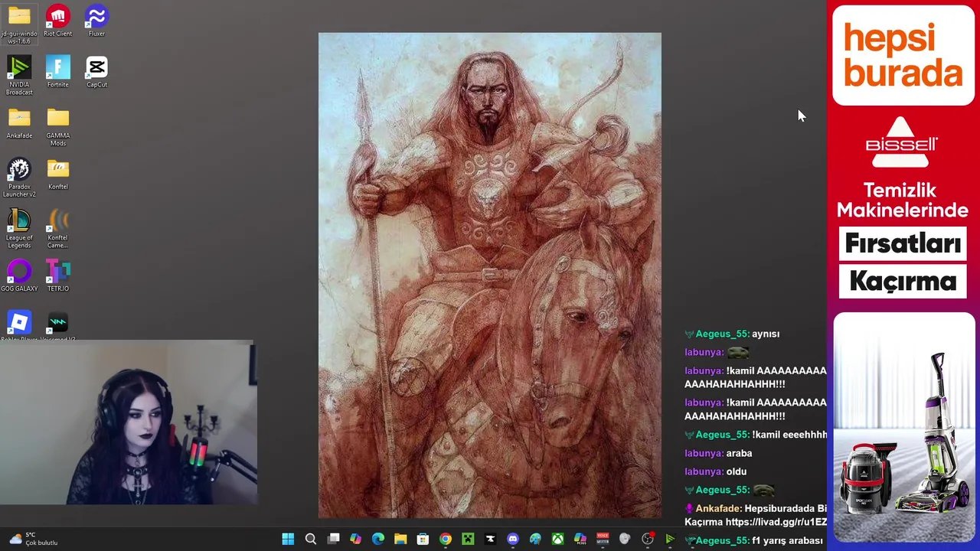Image resolution: width=980 pixels, height=551 pixels.
Task: Click the Bissell logo in the ad
Action: [x=902, y=142]
